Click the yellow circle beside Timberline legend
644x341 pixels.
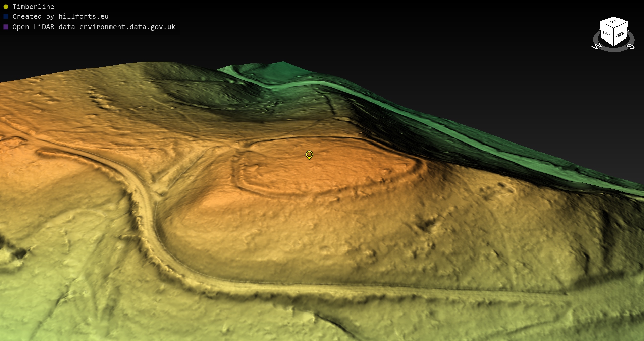coord(6,7)
